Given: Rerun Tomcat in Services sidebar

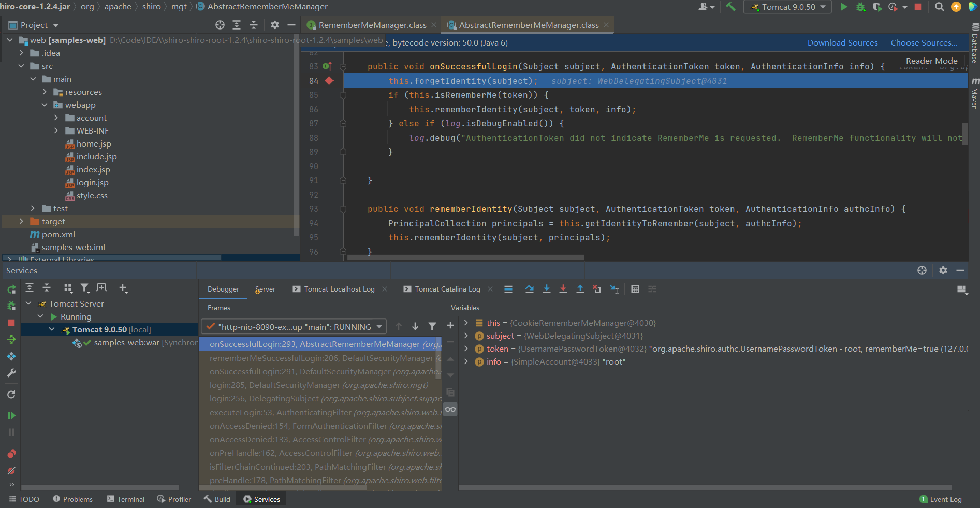Looking at the screenshot, I should 11,289.
